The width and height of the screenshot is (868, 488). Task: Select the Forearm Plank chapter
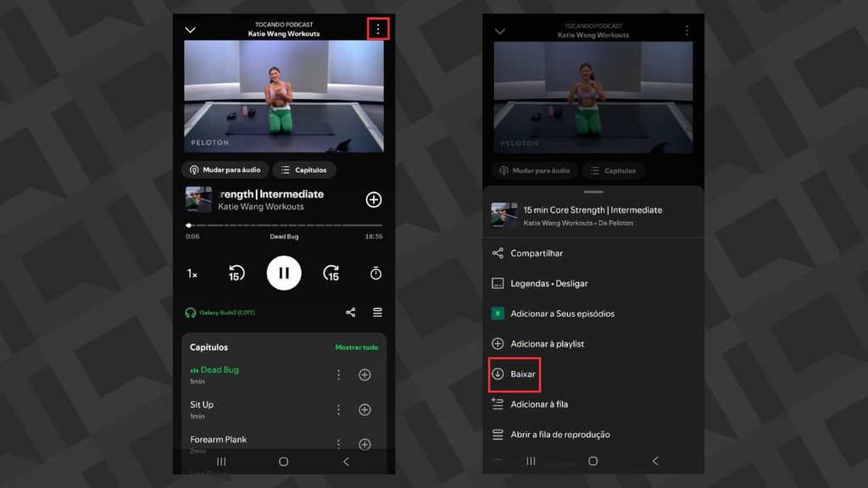218,444
